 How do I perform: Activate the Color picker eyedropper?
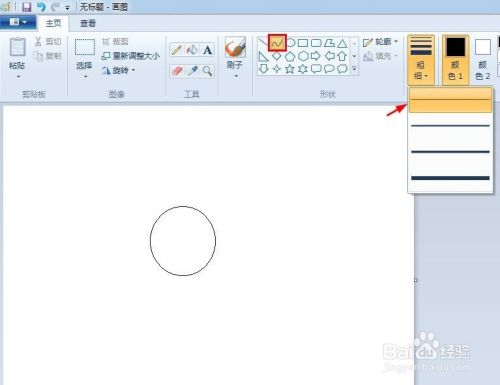(192, 71)
